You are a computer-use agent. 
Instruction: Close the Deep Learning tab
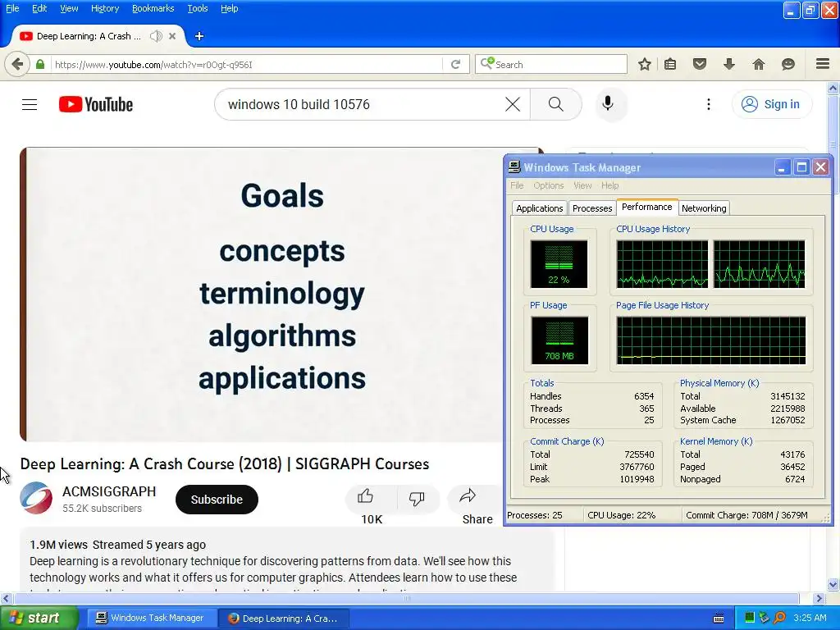(172, 36)
